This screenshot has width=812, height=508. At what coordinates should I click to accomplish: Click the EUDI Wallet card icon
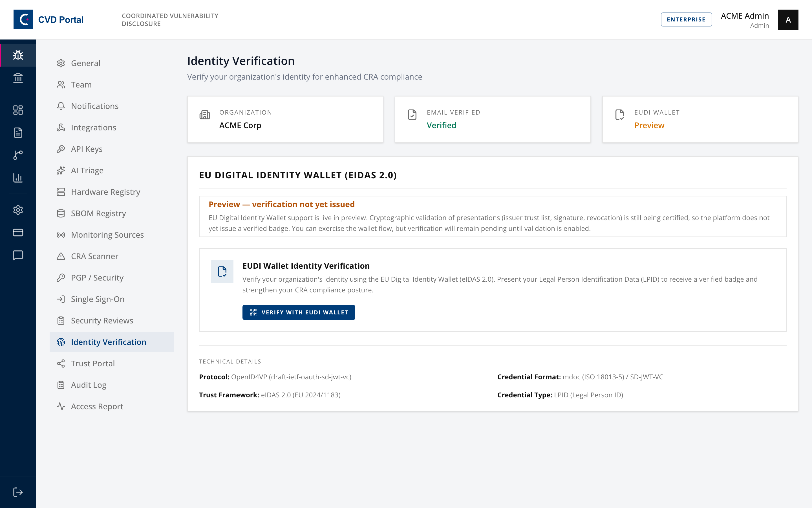(619, 115)
